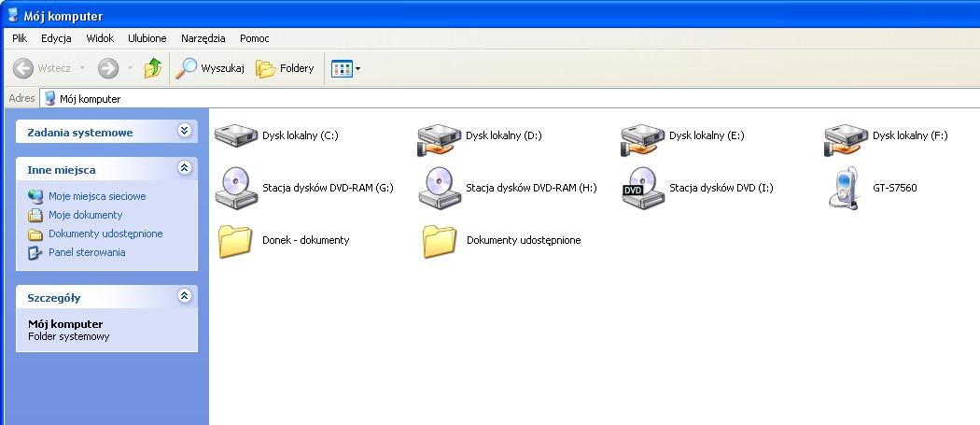This screenshot has height=425, width=980.
Task: Select the Dysk lokalny (E:) drive icon
Action: (642, 138)
